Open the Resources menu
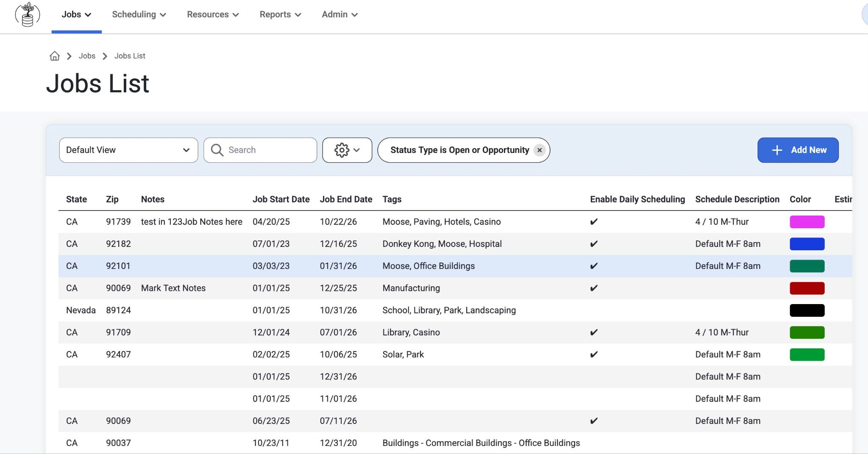The image size is (868, 454). 213,14
